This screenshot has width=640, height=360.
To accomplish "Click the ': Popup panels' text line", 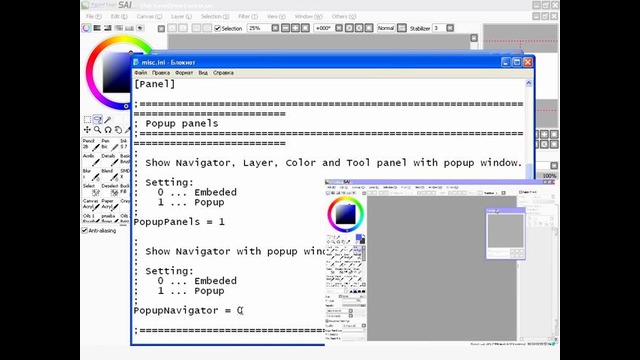I will coord(176,124).
